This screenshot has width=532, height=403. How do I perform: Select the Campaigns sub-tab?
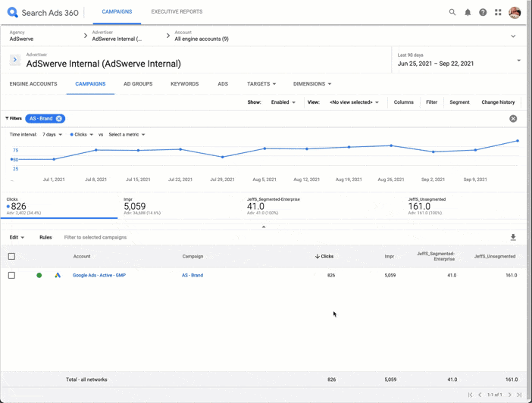(x=90, y=84)
